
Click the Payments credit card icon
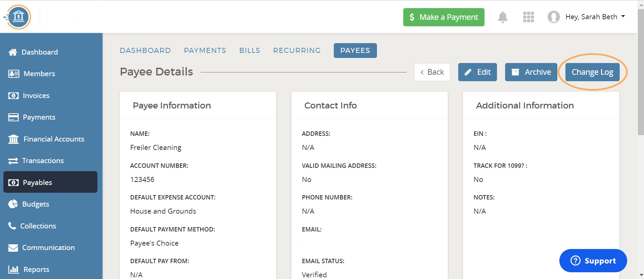click(x=13, y=117)
